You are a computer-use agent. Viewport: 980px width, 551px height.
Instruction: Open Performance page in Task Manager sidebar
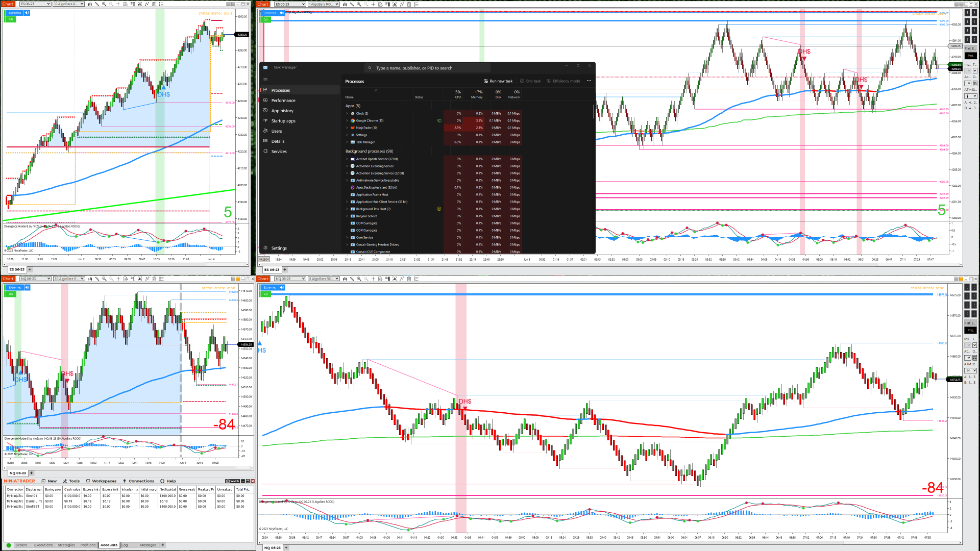[x=283, y=101]
